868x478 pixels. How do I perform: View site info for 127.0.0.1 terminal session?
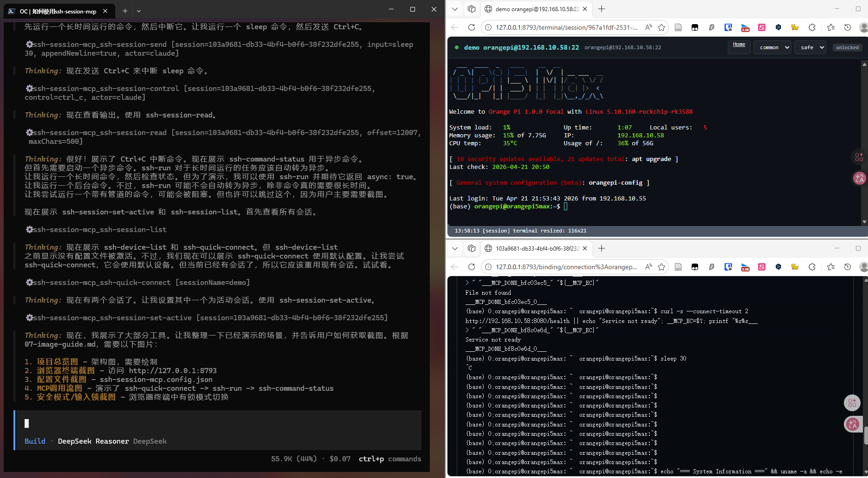(x=488, y=27)
